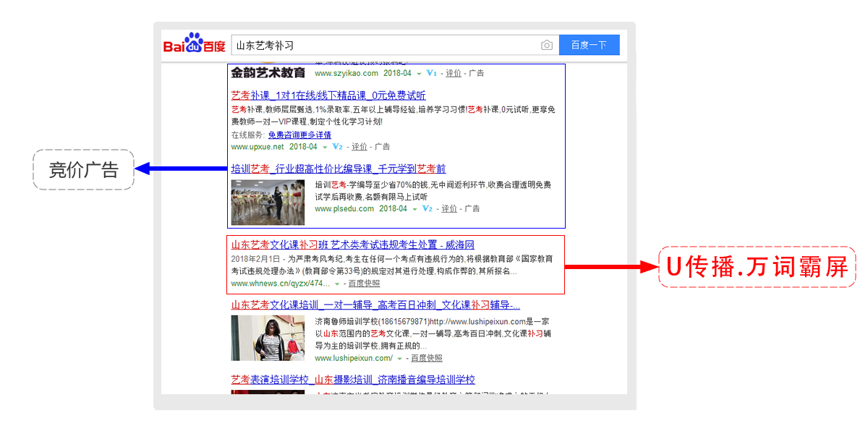Click the www.upxue.net URL
This screenshot has width=868, height=434.
(258, 147)
